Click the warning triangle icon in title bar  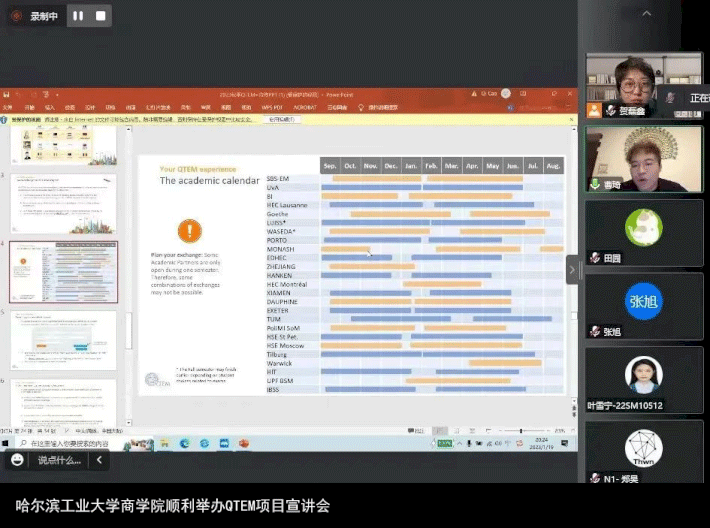(x=474, y=94)
